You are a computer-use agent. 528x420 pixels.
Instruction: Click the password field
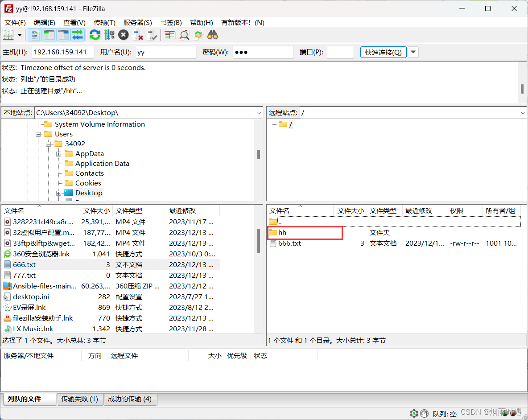point(263,52)
